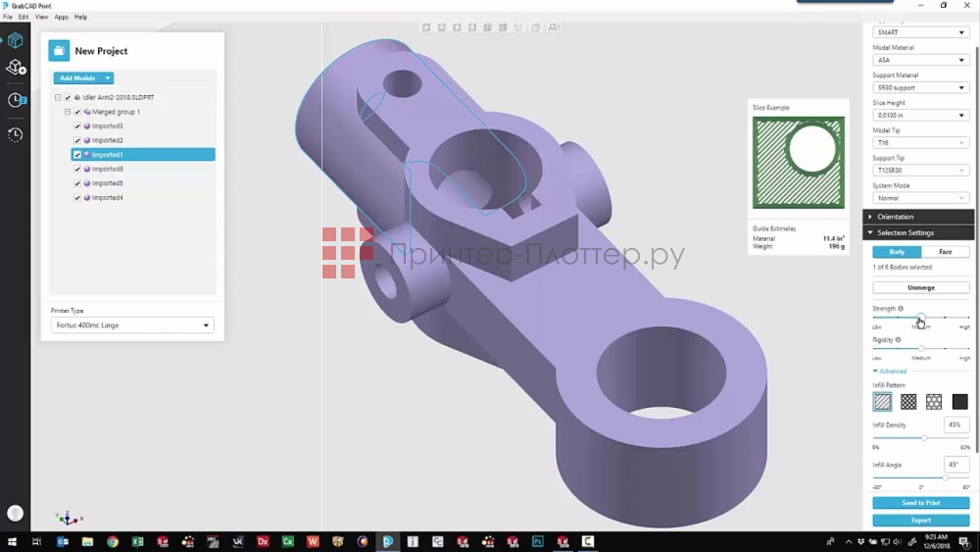Open the Model Material ASA dropdown
Viewport: 980px width, 552px height.
(x=921, y=60)
